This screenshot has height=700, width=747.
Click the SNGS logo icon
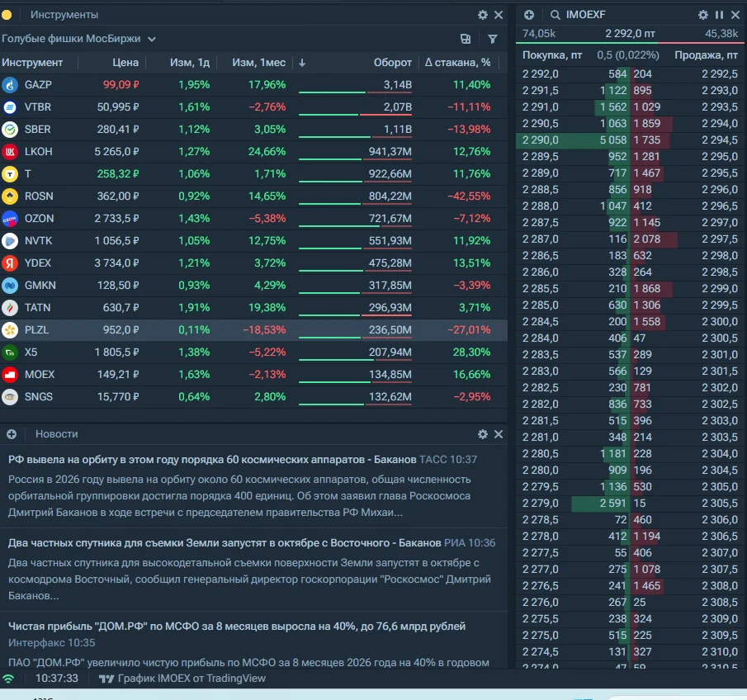pos(10,397)
